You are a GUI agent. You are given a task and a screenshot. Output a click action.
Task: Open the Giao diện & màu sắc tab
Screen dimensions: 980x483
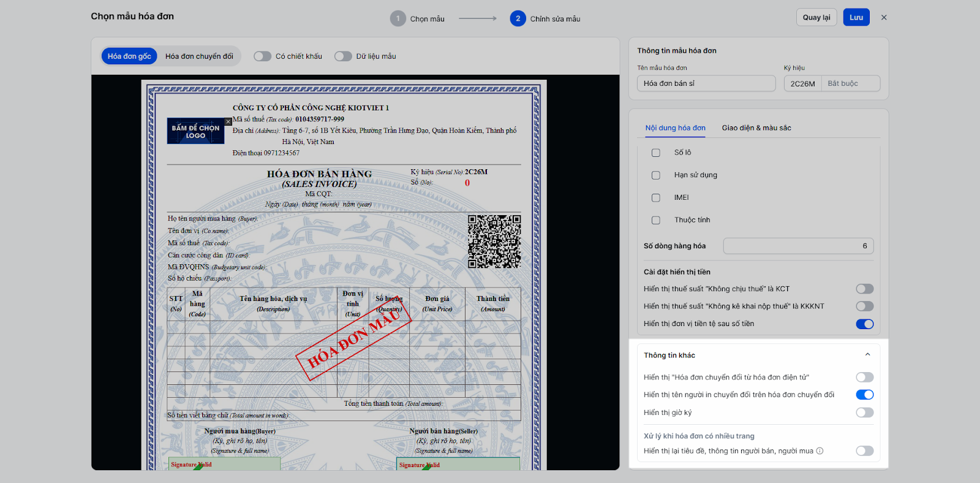point(756,128)
